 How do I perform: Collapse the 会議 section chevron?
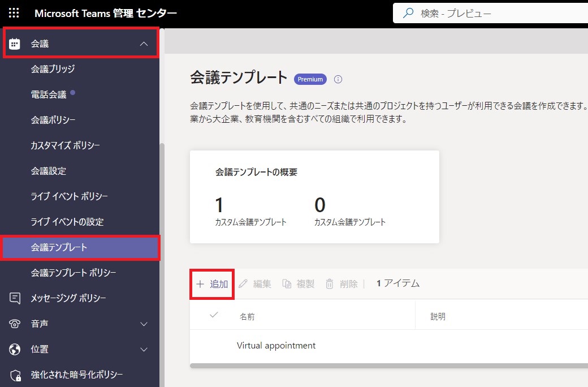pos(144,44)
